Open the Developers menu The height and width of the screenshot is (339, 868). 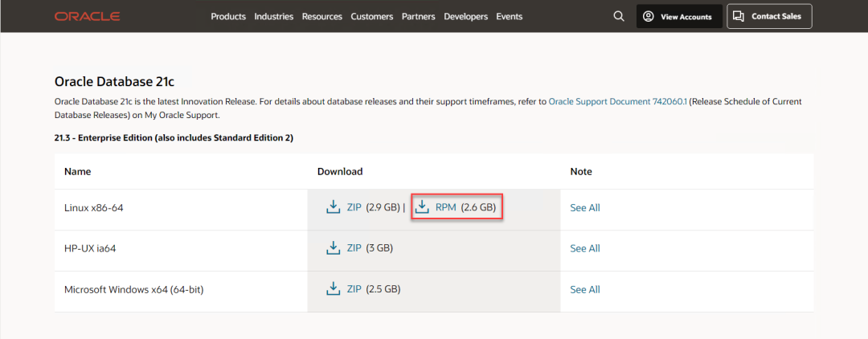465,16
